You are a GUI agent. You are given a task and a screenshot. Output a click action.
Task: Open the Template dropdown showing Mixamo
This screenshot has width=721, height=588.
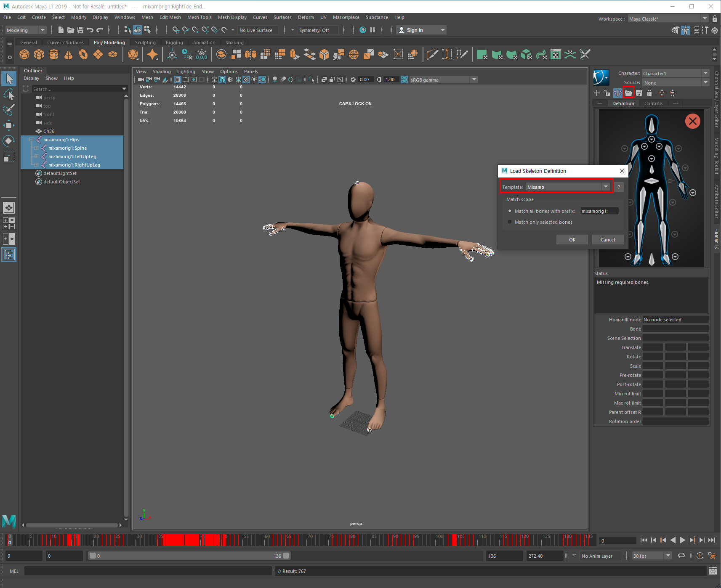[569, 187]
